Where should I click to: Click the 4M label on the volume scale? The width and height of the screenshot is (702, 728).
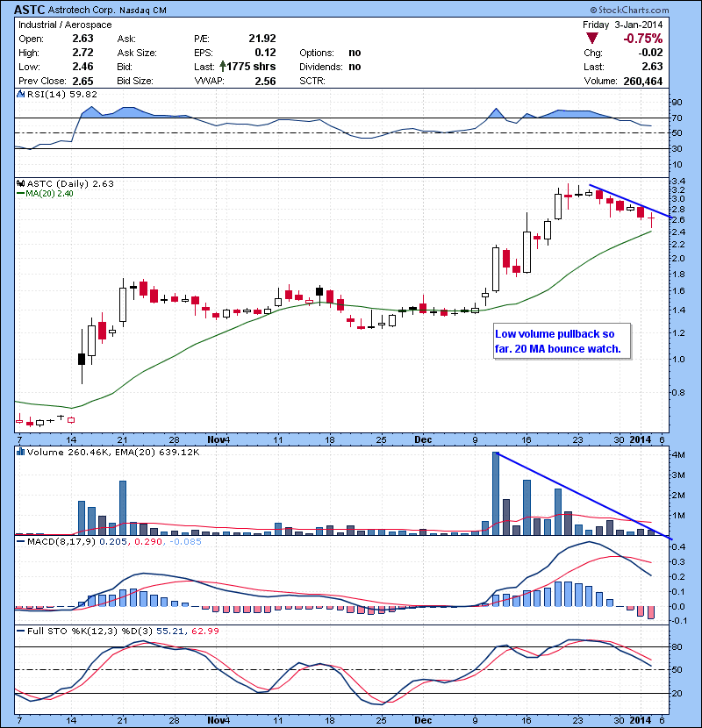(x=678, y=454)
